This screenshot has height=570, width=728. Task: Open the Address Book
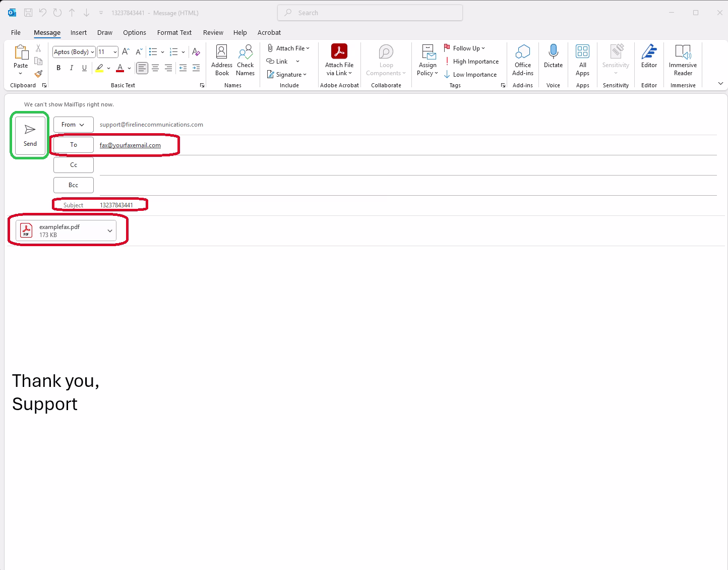[x=222, y=60]
